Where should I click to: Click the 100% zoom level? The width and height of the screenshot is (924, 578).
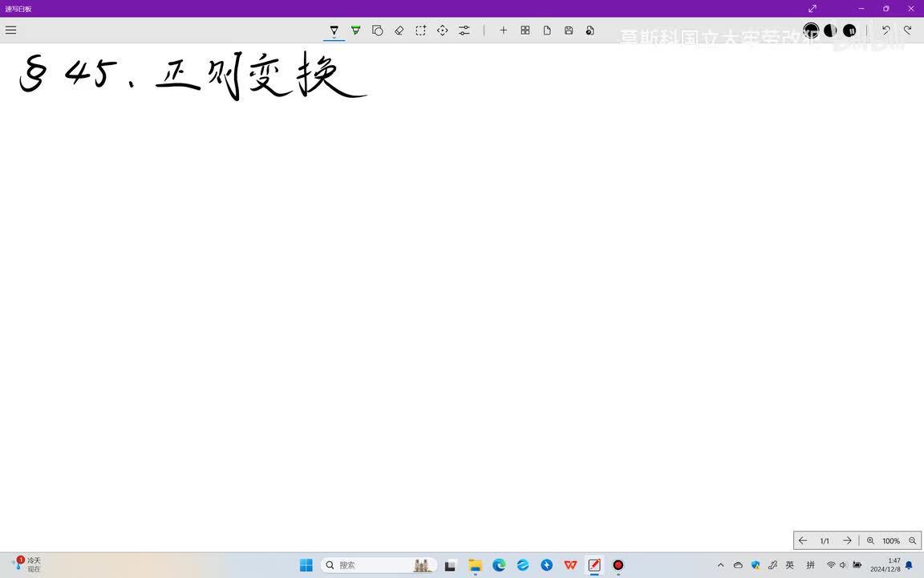(891, 541)
